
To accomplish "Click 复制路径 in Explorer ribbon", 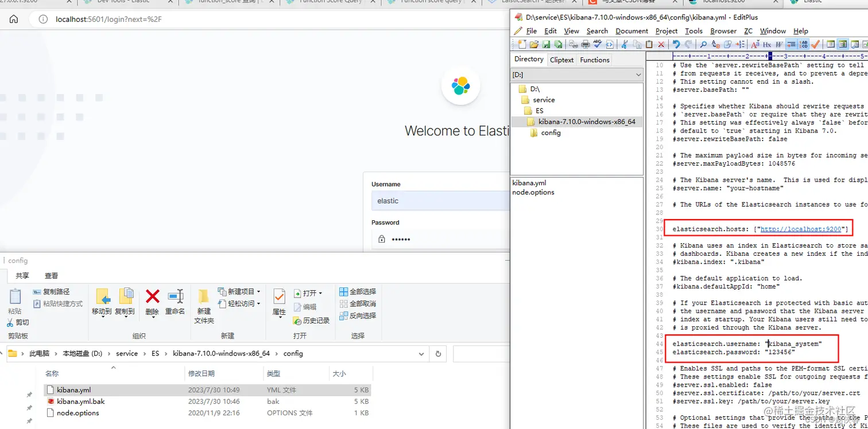I will [x=52, y=292].
